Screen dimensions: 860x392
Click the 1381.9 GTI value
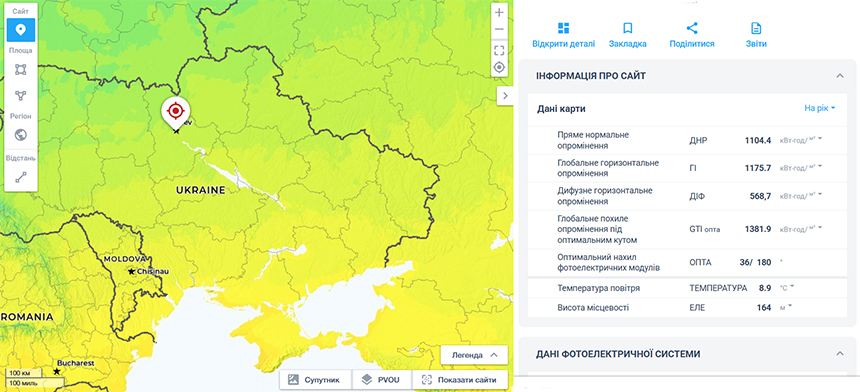[757, 229]
